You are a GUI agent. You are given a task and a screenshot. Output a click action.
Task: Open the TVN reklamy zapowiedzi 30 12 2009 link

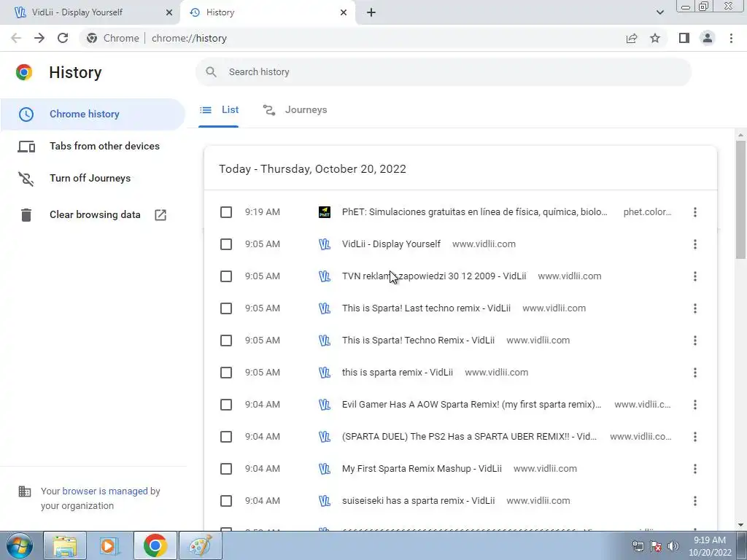click(x=434, y=276)
